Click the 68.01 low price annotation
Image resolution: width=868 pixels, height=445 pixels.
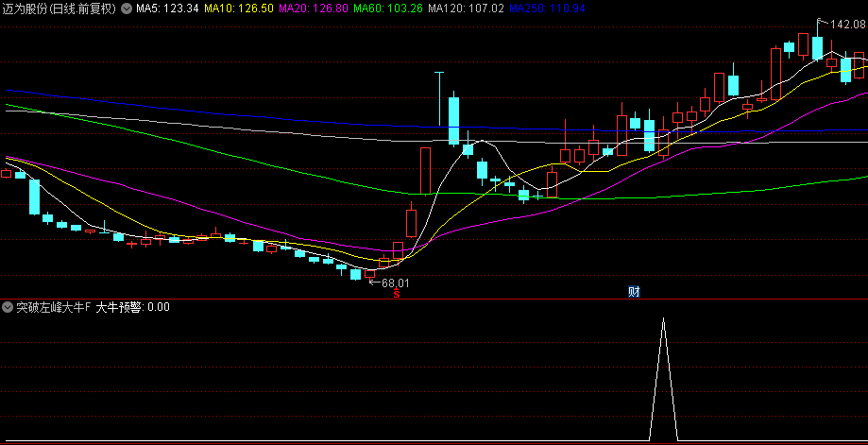click(396, 282)
